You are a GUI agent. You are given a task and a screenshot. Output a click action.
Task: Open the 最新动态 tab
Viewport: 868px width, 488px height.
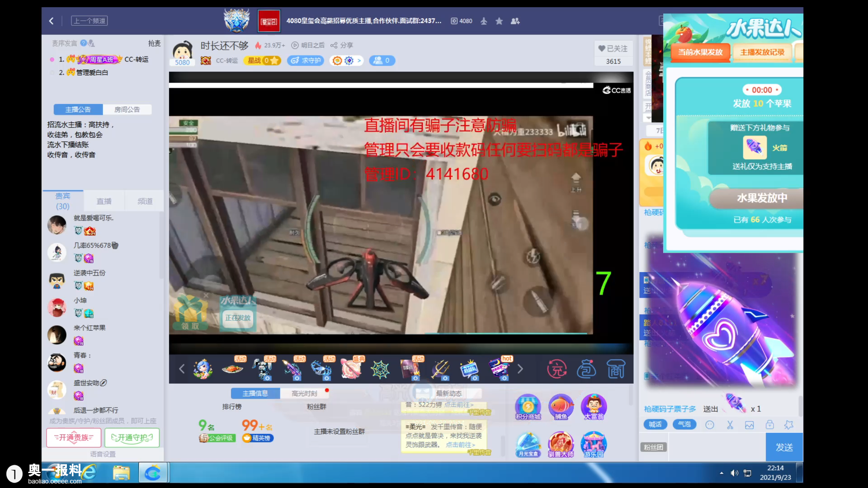pos(448,393)
